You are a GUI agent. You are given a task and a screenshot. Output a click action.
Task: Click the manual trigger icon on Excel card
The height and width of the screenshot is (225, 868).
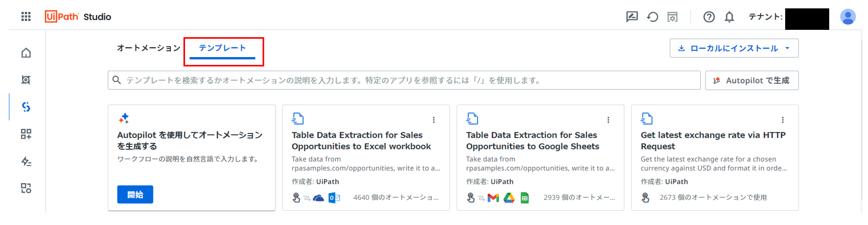296,198
